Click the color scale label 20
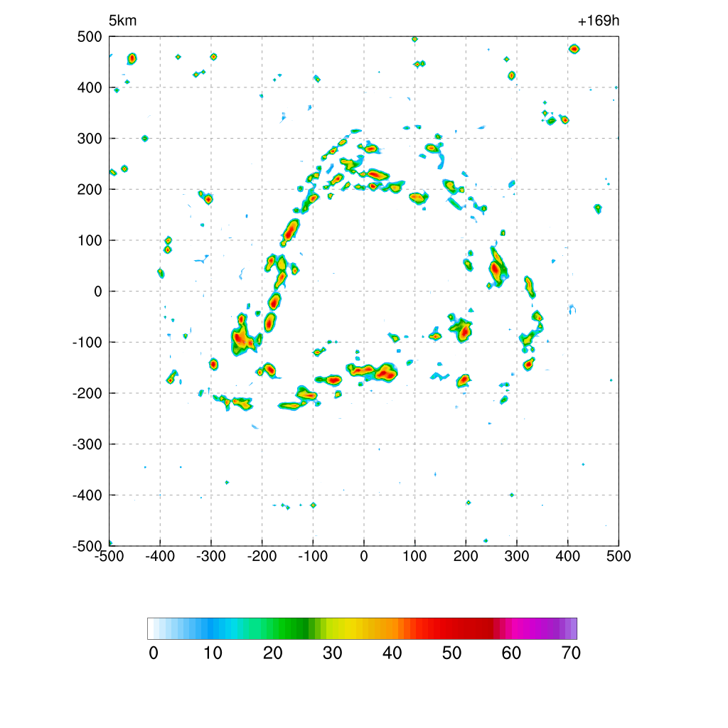The width and height of the screenshot is (728, 728). click(x=273, y=653)
